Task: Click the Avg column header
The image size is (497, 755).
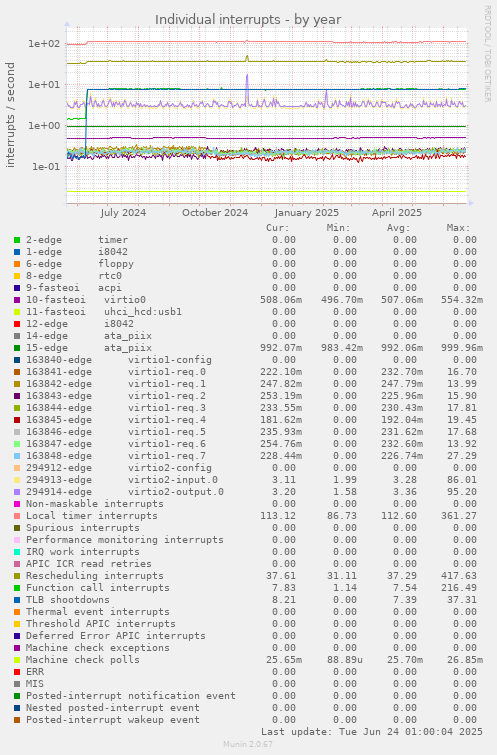Action: 398,228
